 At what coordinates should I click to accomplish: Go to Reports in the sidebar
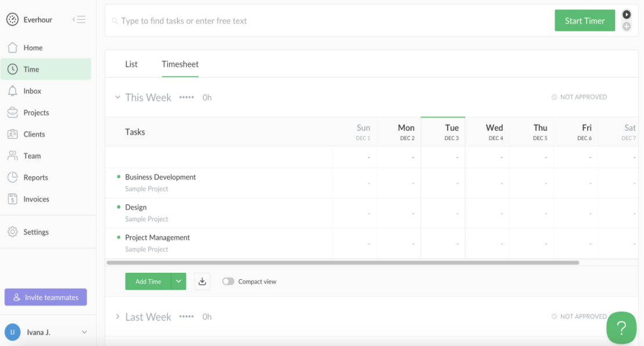coord(46,177)
